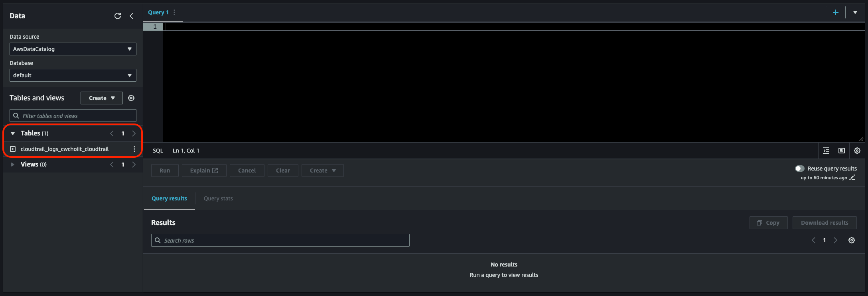Switch to Query results tab
The height and width of the screenshot is (296, 868).
point(169,198)
